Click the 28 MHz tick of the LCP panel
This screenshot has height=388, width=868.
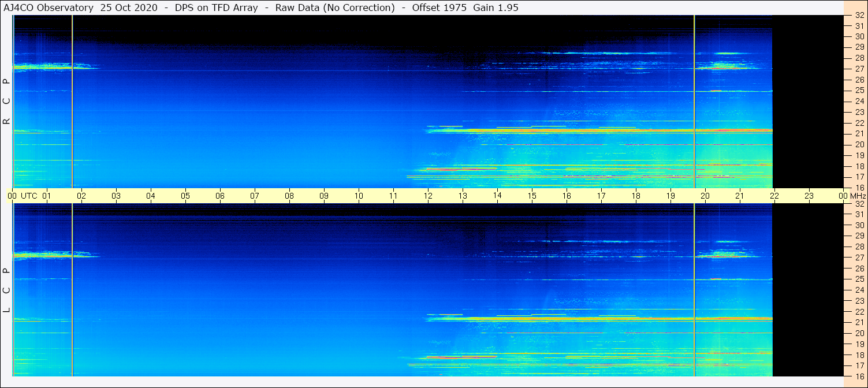(x=859, y=247)
